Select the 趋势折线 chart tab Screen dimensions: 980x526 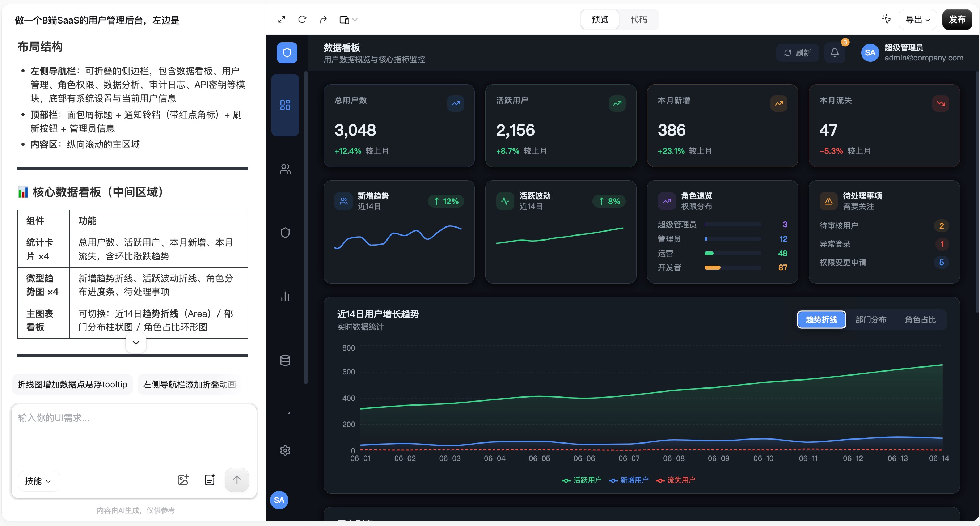pyautogui.click(x=821, y=319)
